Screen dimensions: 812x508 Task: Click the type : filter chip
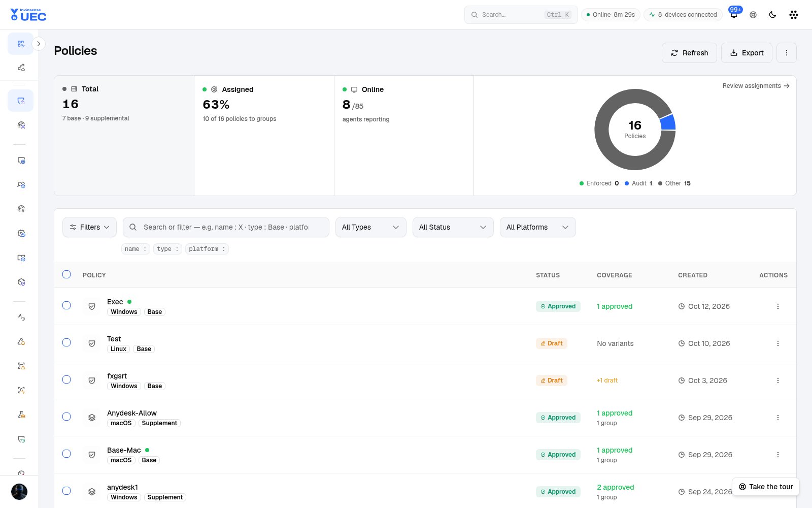(167, 249)
